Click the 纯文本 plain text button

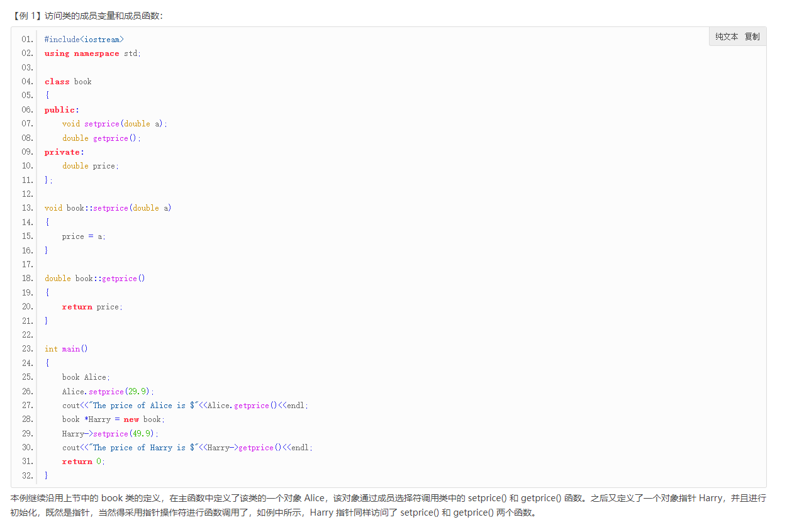tap(727, 36)
